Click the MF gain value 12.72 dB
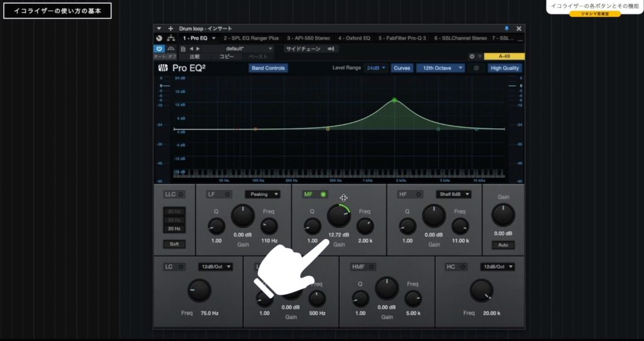Viewport: 644px width, 341px height. pyautogui.click(x=338, y=235)
